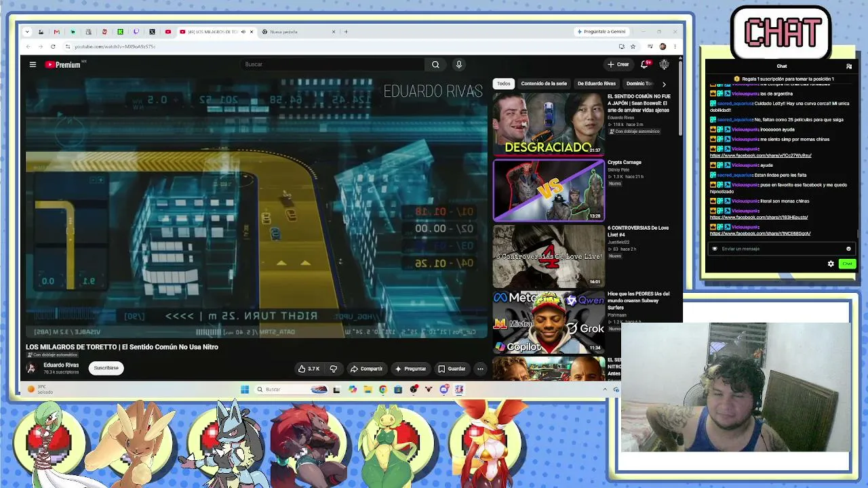Expand Chrome tab search dropdown
Viewport: 868px width, 488px height.
coord(27,32)
